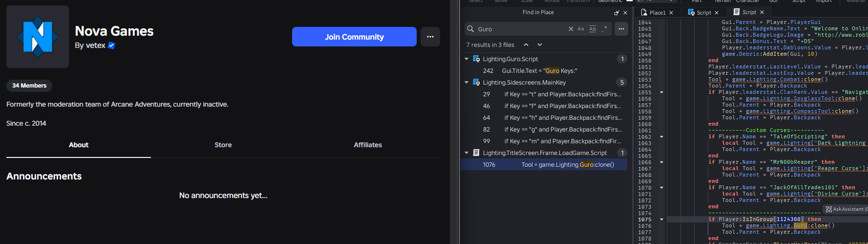Image resolution: width=868 pixels, height=244 pixels.
Task: Collapse Lighting.Guro.Script results group
Action: point(466,59)
